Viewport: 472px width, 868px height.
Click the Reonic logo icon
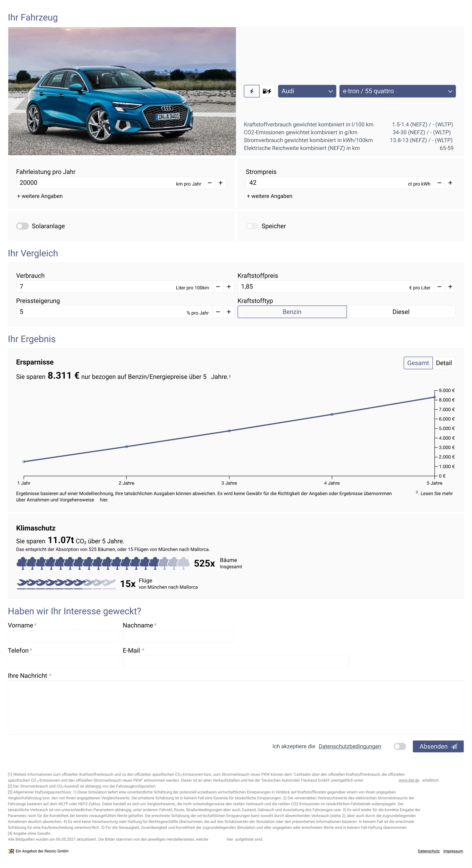click(11, 851)
